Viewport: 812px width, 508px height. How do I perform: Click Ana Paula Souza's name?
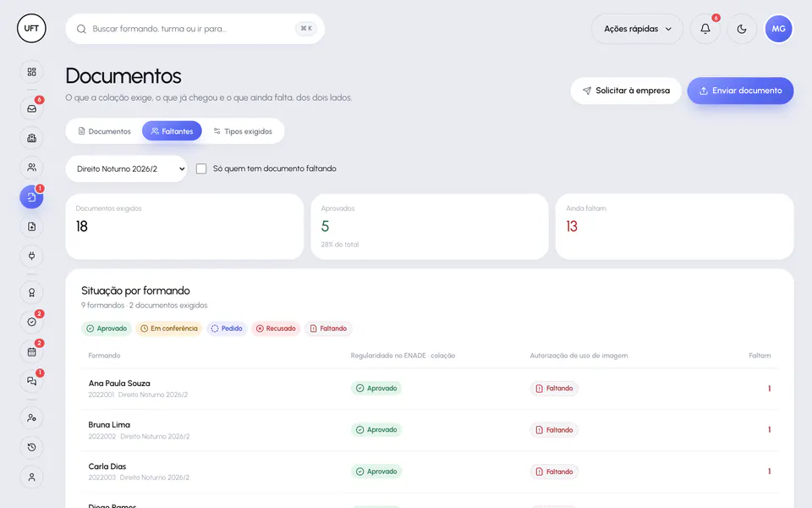tap(119, 384)
